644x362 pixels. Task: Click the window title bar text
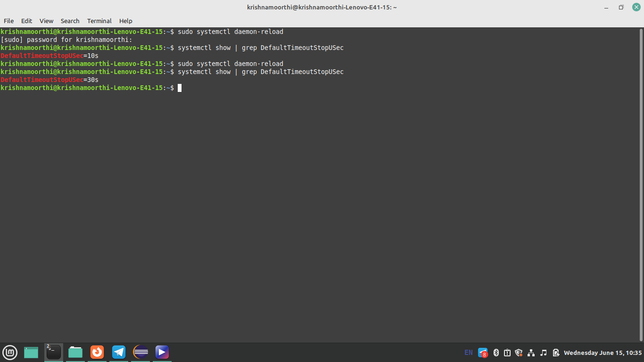click(x=322, y=7)
